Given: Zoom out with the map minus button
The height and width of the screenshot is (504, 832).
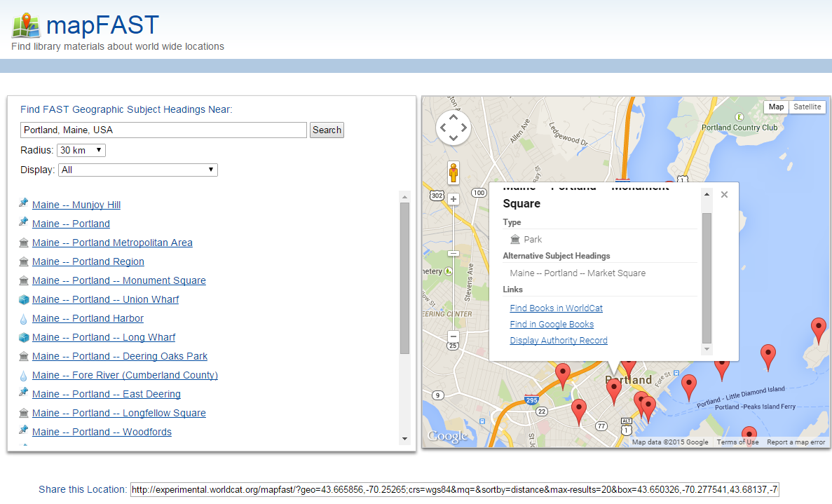Looking at the screenshot, I should point(453,336).
